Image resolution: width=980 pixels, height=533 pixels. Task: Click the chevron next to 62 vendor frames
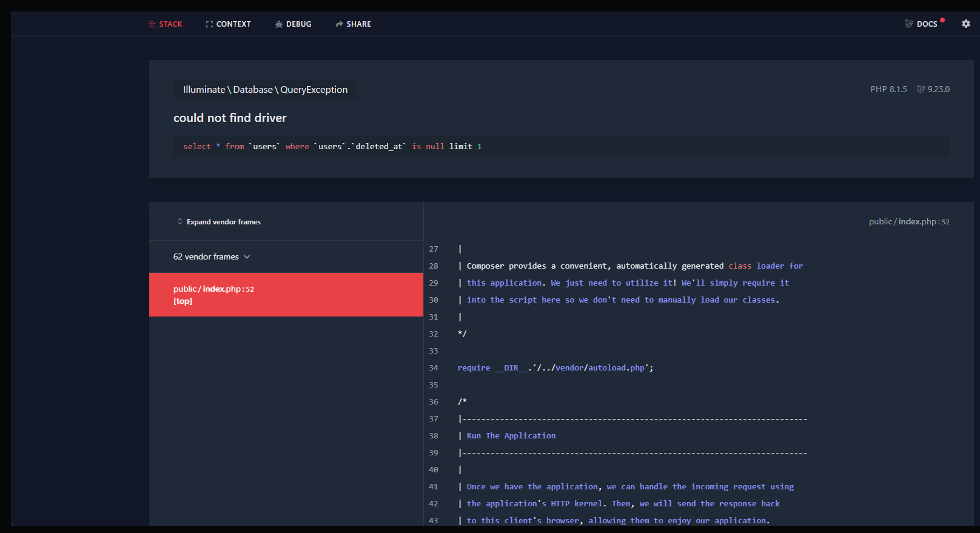(x=247, y=257)
